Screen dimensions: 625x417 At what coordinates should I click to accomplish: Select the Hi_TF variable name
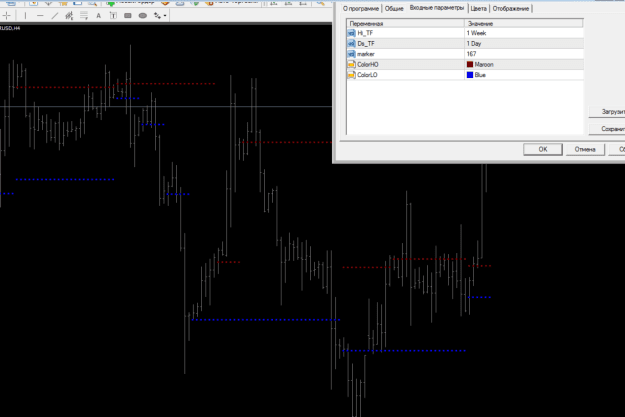click(365, 33)
